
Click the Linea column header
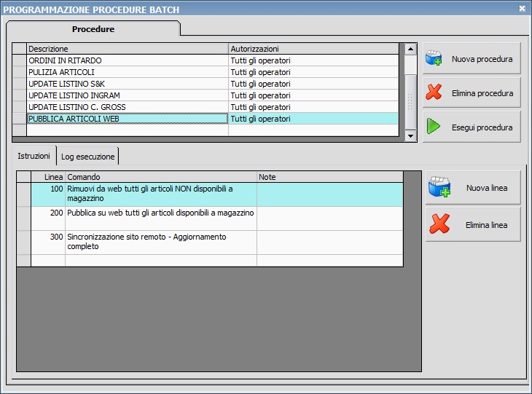48,177
